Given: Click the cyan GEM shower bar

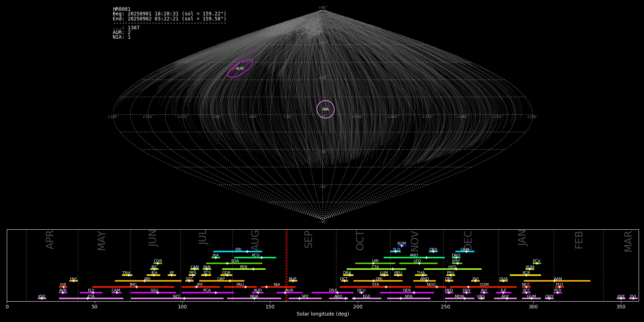Looking at the screenshot, I should pyautogui.click(x=465, y=252).
